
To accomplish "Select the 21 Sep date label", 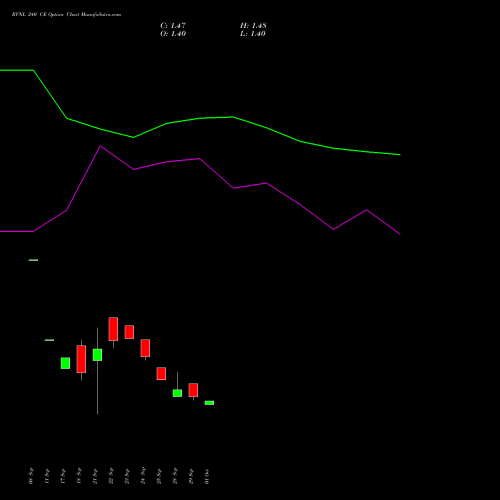I will [95, 476].
